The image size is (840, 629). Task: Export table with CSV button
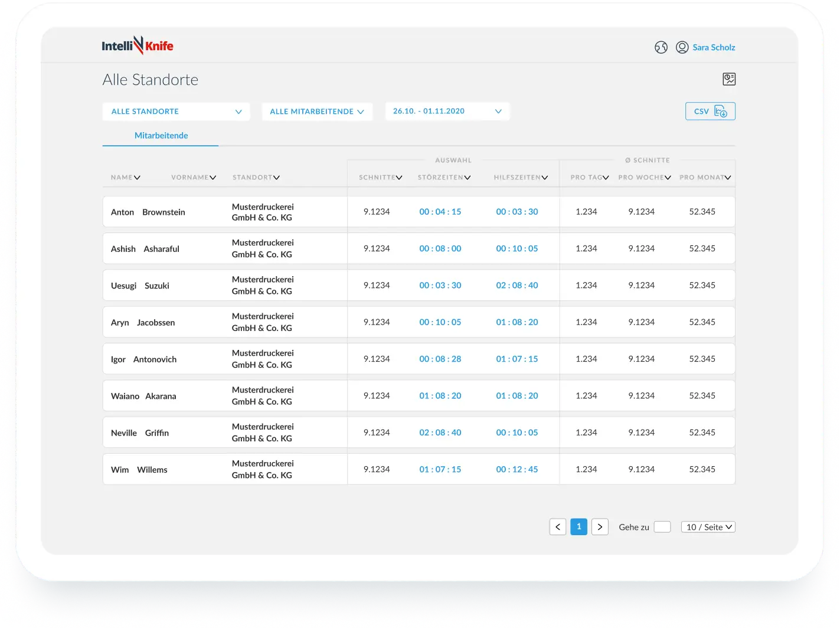point(710,111)
